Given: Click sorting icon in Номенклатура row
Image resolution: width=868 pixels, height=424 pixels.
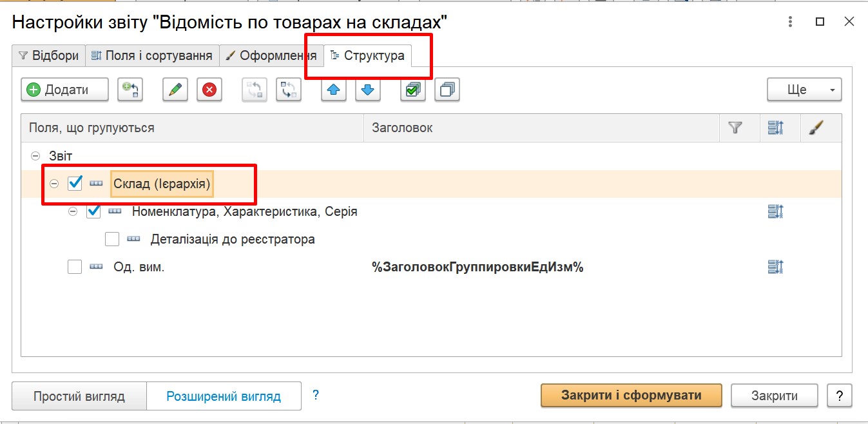Looking at the screenshot, I should tap(775, 211).
